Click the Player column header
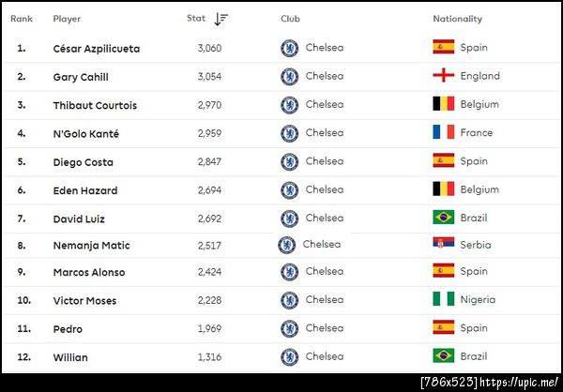This screenshot has width=563, height=392. 67,19
